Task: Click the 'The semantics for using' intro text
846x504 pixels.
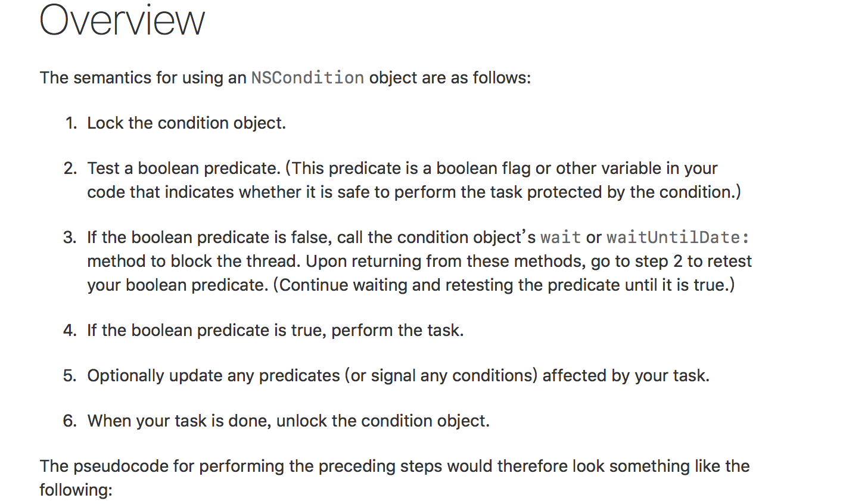Action: tap(143, 78)
